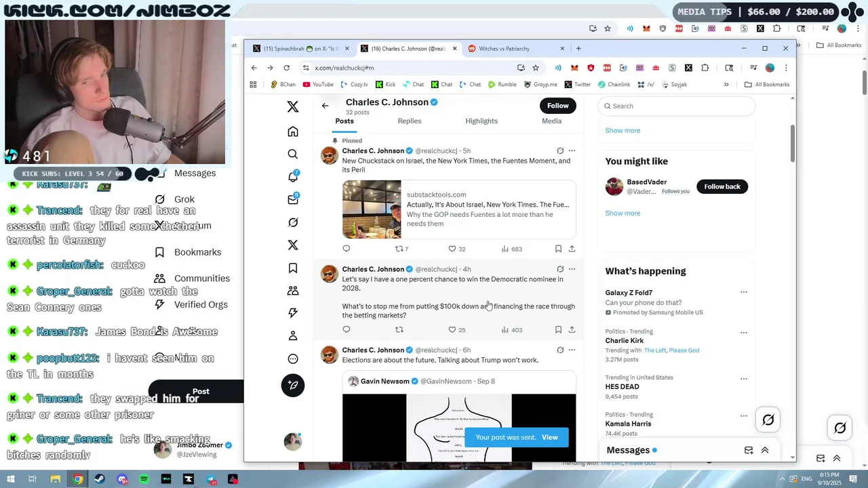Open more options on Elections post
Image resolution: width=868 pixels, height=488 pixels.
click(x=572, y=350)
